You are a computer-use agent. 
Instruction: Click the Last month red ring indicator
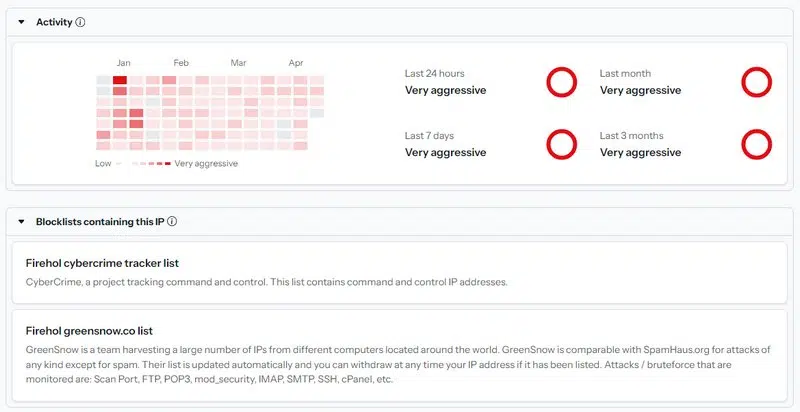(756, 82)
